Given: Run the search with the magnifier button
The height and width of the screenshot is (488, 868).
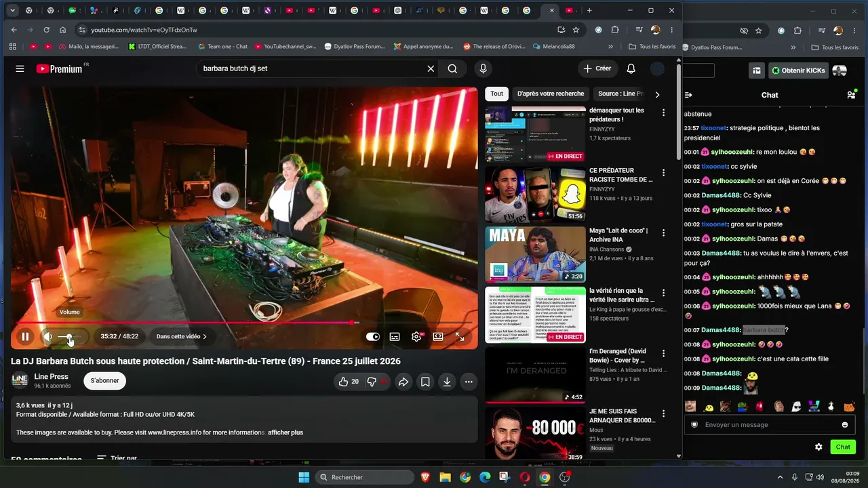Looking at the screenshot, I should 452,68.
